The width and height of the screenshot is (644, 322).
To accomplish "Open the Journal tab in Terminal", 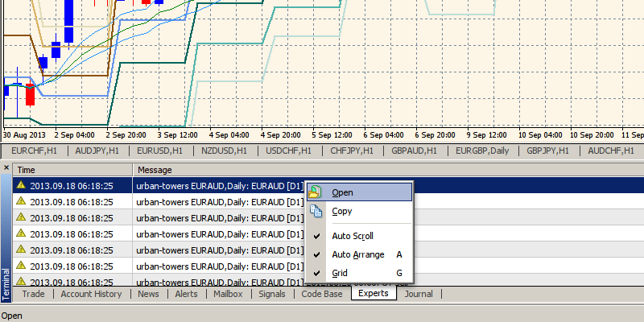I will tap(419, 294).
